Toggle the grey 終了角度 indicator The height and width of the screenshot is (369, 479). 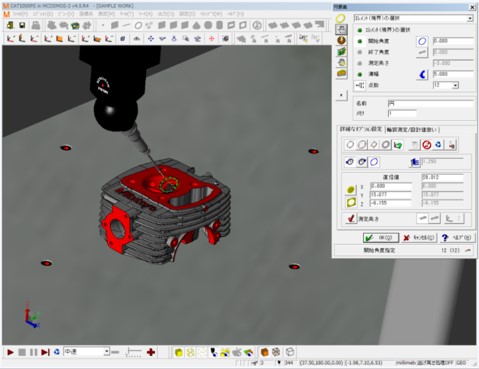pyautogui.click(x=360, y=52)
